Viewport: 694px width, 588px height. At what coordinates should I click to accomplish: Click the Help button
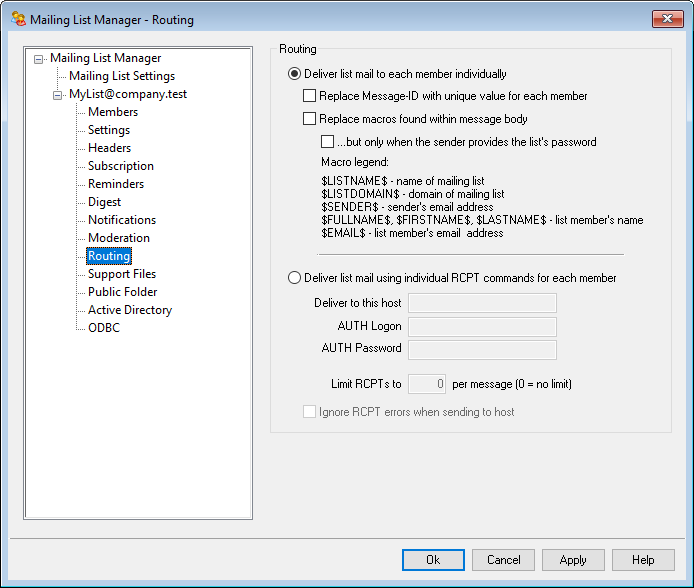(643, 560)
